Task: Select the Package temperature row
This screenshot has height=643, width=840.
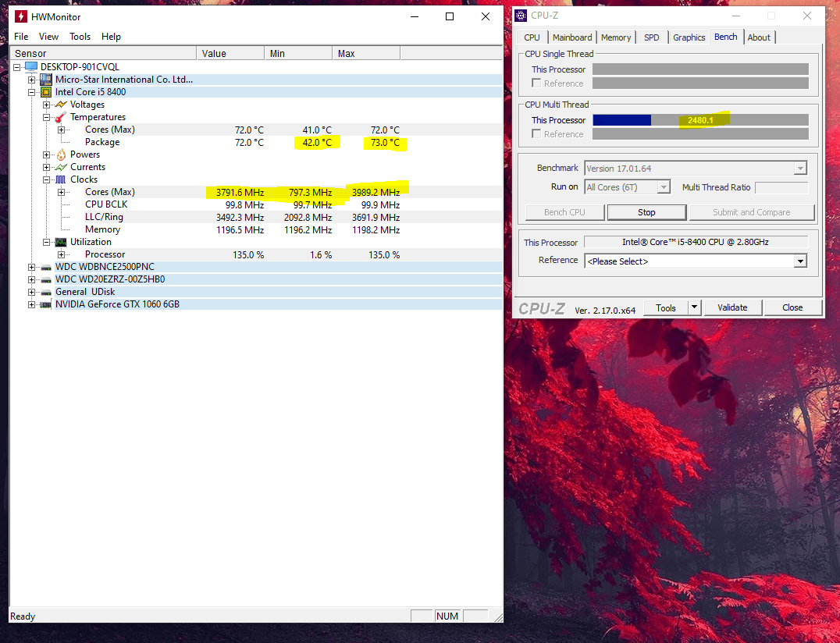Action: (256, 143)
